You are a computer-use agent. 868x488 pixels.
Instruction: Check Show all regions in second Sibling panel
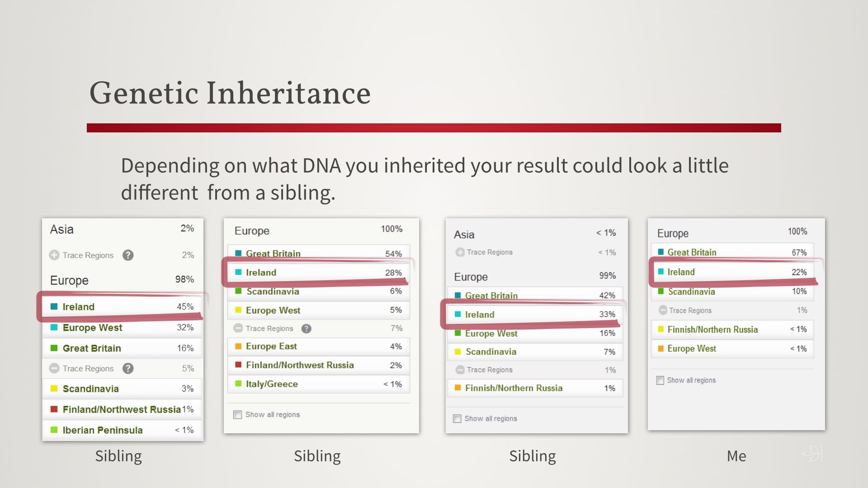pos(237,414)
